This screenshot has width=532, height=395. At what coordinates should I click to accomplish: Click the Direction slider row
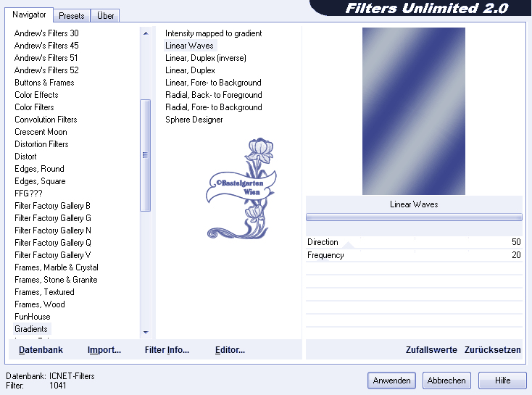point(414,242)
